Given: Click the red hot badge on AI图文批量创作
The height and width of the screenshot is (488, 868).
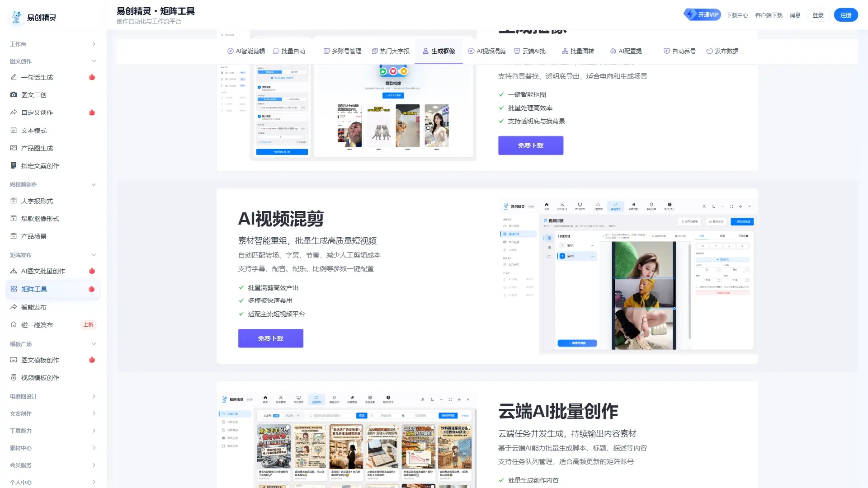Looking at the screenshot, I should tap(92, 271).
